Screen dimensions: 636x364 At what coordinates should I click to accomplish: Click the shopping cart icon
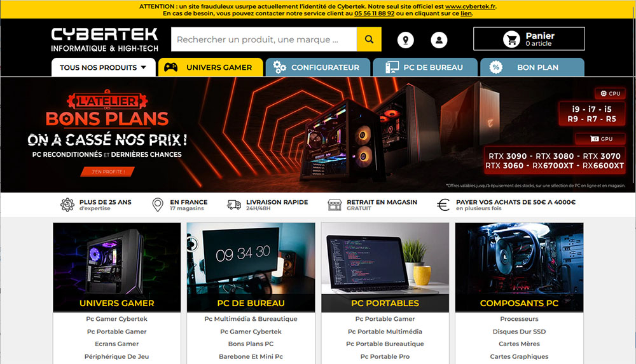pos(511,39)
